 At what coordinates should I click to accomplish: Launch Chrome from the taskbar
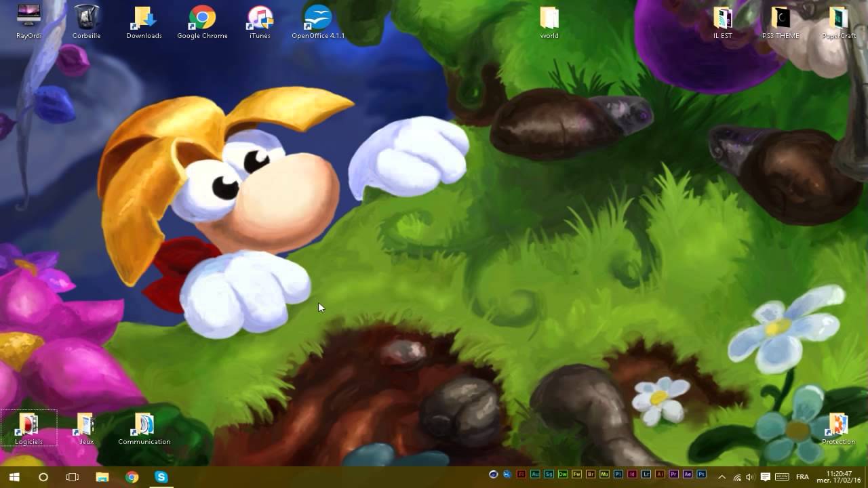coord(132,477)
